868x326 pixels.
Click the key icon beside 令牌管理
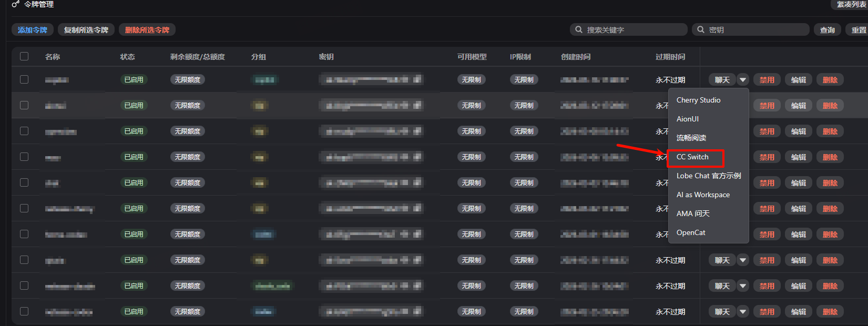point(16,4)
